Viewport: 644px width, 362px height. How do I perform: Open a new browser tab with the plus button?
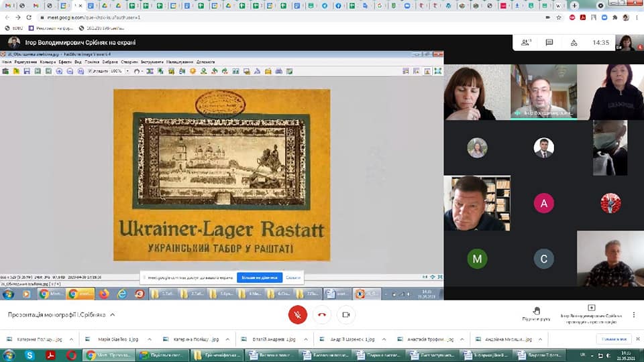pyautogui.click(x=574, y=5)
